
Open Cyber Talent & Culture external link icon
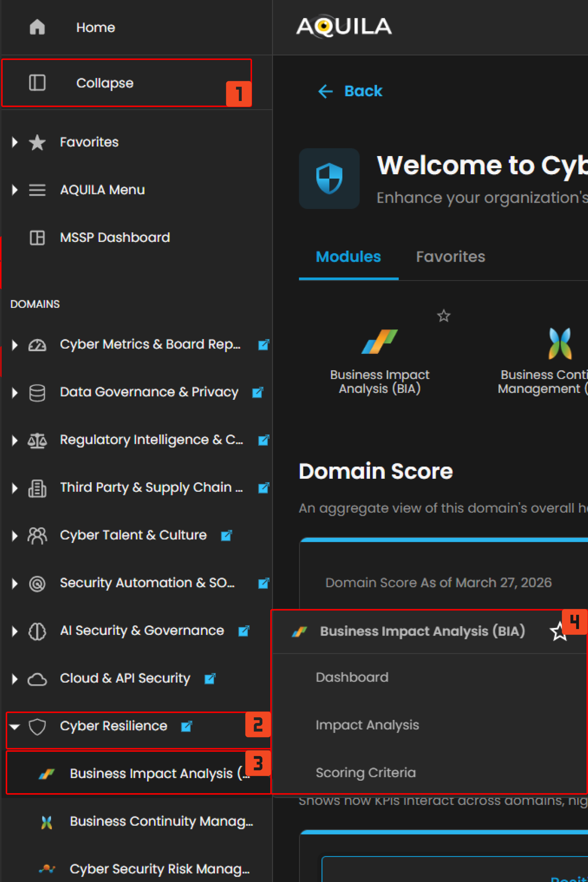tap(226, 535)
